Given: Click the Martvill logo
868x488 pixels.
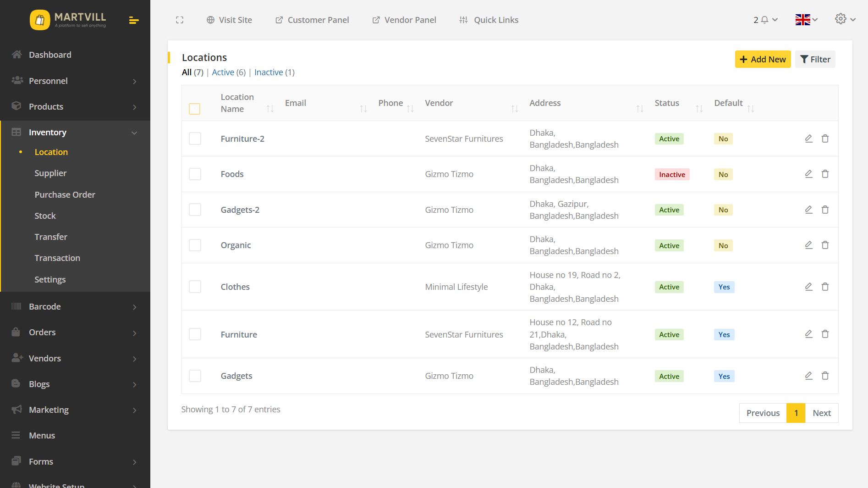Looking at the screenshot, I should (68, 20).
